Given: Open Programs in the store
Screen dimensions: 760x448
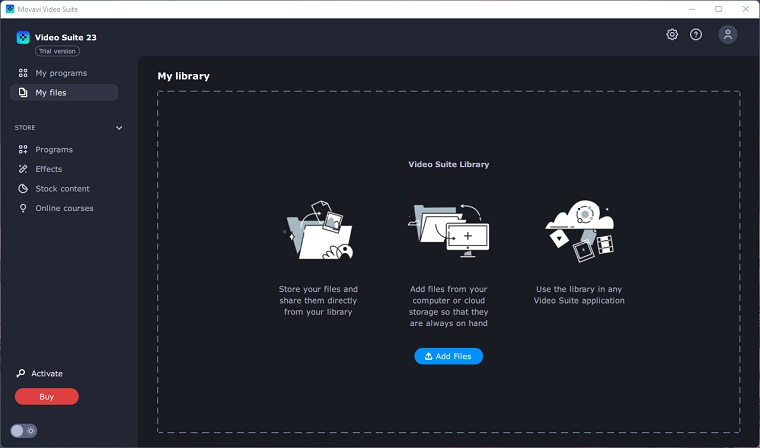Looking at the screenshot, I should pyautogui.click(x=64, y=149).
